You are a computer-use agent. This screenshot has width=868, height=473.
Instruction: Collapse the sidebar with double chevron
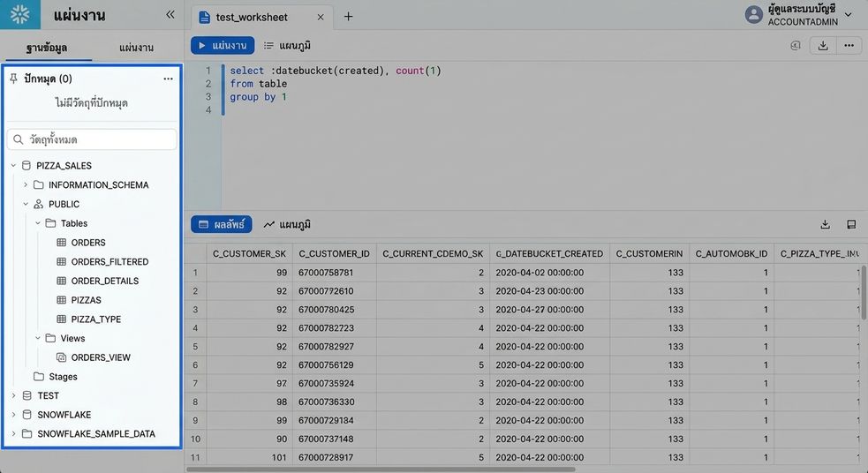tap(170, 14)
